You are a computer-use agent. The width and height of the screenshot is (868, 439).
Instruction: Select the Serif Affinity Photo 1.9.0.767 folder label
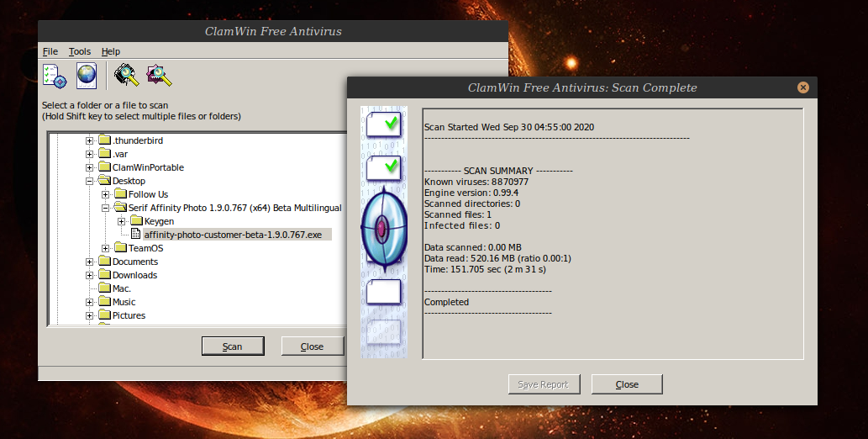click(234, 207)
